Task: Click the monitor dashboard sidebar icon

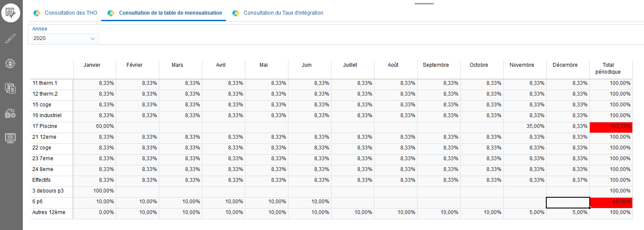Action: click(x=10, y=138)
